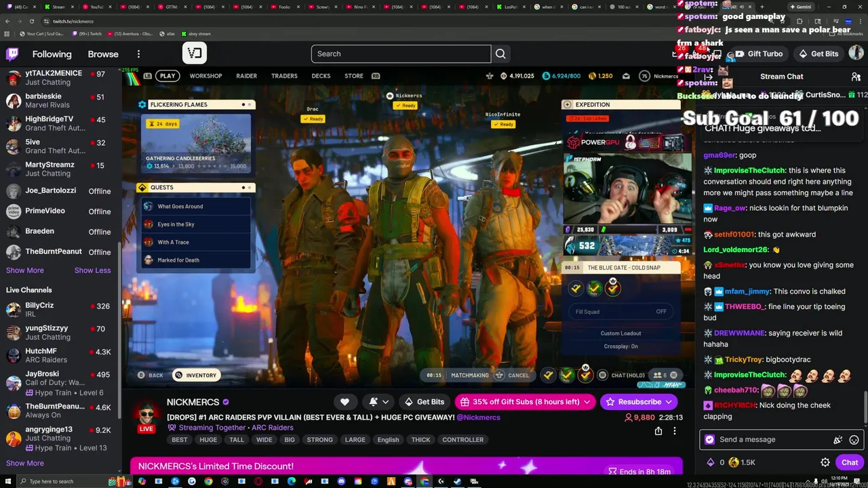The width and height of the screenshot is (868, 488).
Task: Click the NICKMERCS channel name
Action: tap(193, 402)
